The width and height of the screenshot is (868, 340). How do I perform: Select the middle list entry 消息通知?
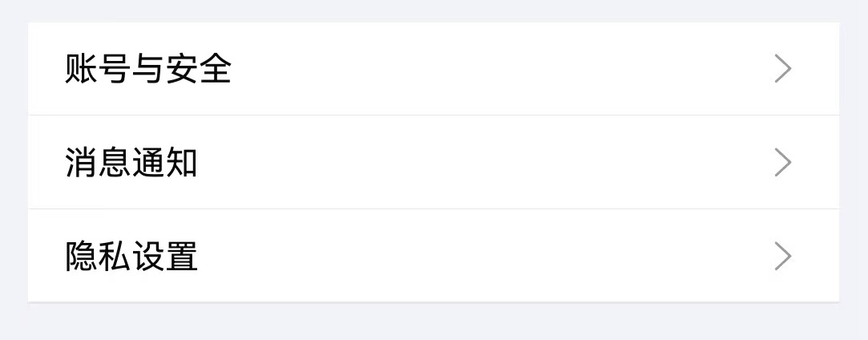tap(433, 163)
